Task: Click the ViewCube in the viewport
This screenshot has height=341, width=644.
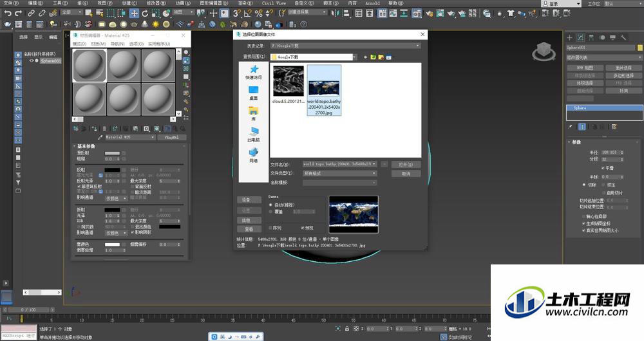Action: pos(544,51)
